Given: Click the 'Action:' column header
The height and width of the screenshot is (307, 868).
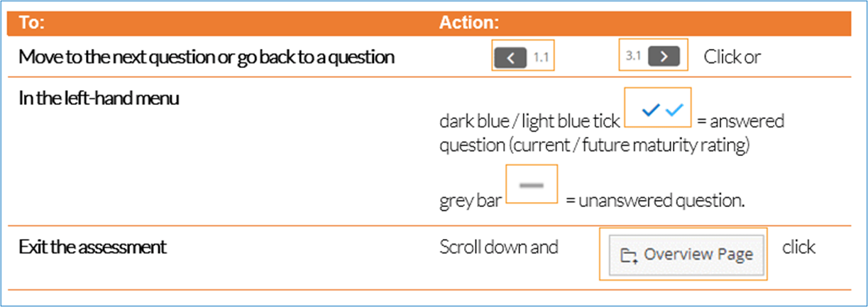Looking at the screenshot, I should (x=468, y=22).
